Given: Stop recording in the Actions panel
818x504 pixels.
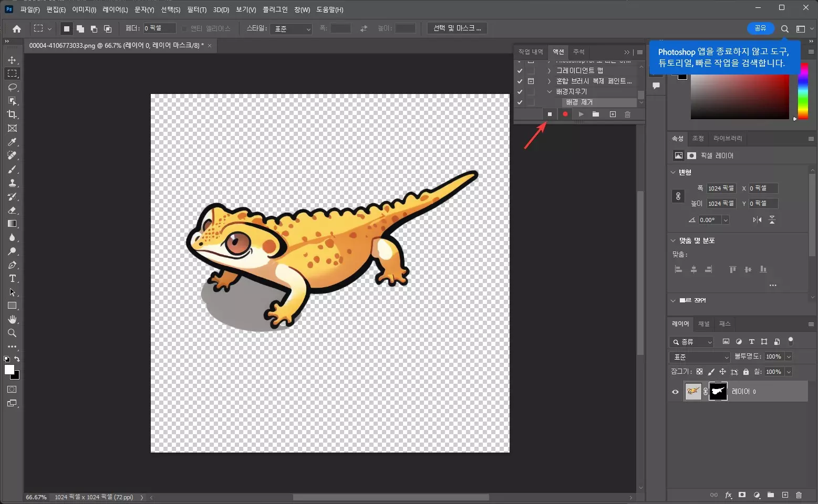Looking at the screenshot, I should click(550, 114).
